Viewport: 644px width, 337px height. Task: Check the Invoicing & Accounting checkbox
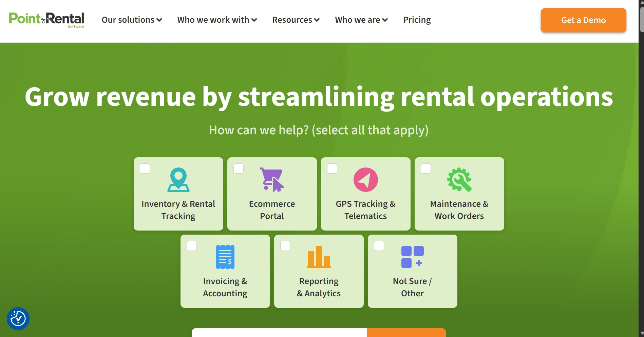click(x=192, y=246)
